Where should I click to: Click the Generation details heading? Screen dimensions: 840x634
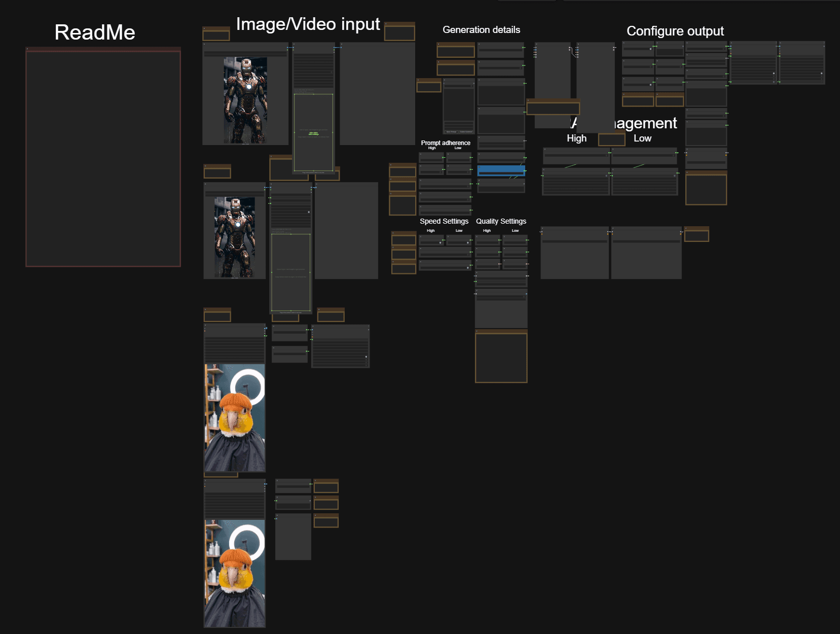481,30
